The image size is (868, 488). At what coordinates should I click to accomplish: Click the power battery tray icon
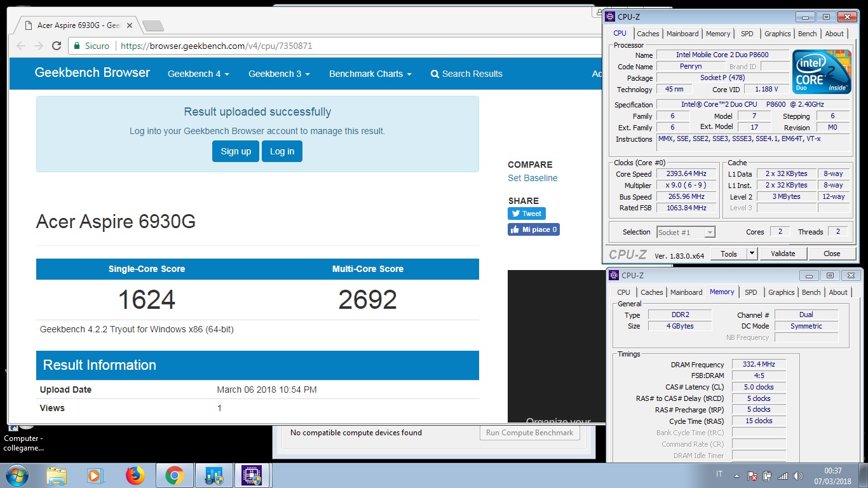coord(767,475)
